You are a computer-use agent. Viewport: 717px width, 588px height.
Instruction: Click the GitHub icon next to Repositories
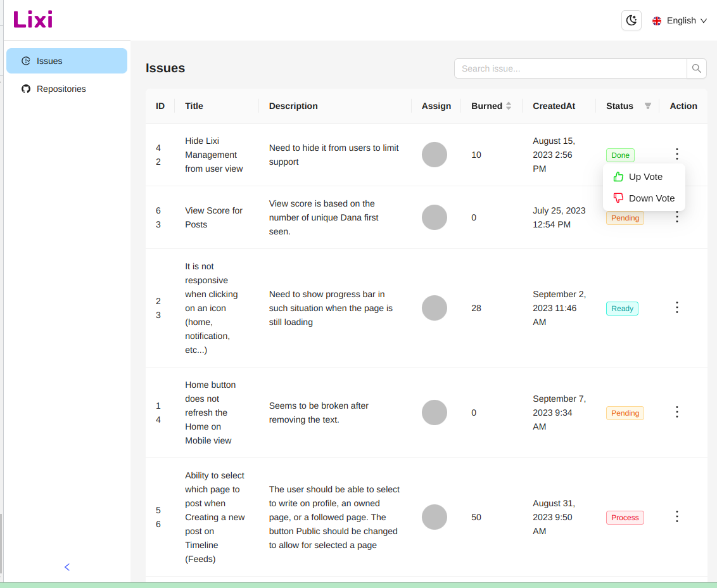25,89
